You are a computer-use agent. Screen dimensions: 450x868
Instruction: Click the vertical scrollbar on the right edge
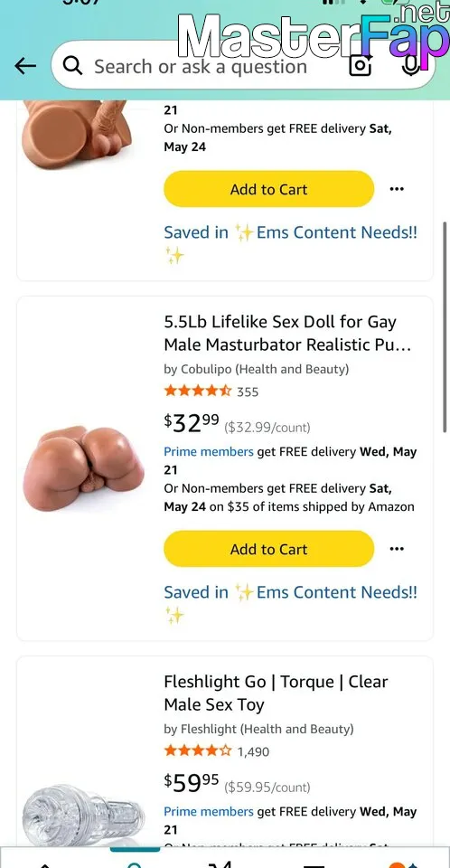coord(445,326)
